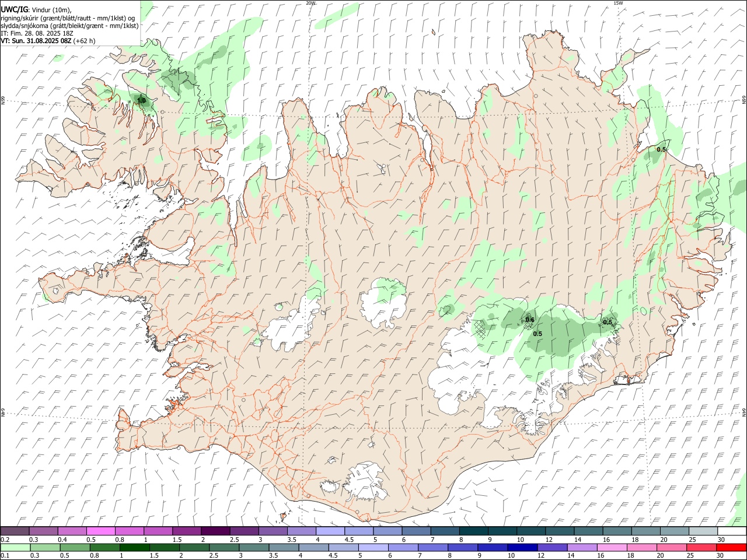Pick the palest green swatch between 0.1 and 0.3, lower scale
This screenshot has height=560, width=747.
15,547
